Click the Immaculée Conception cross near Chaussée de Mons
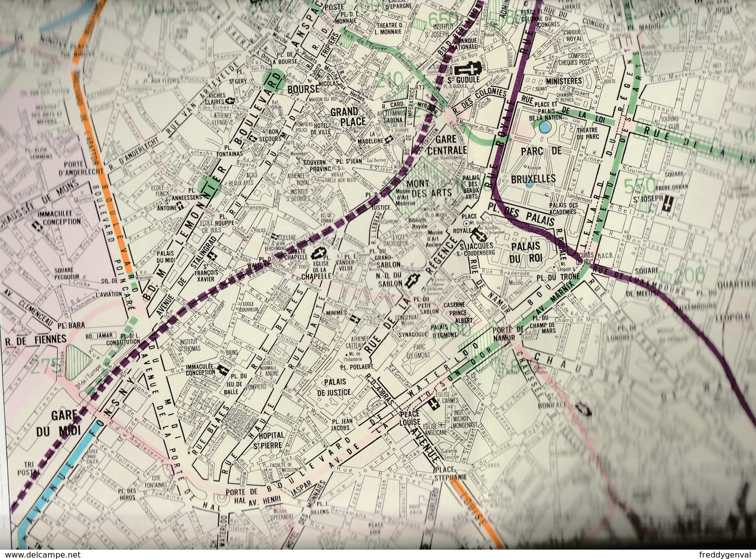Viewport: 756px width, 559px height. (x=37, y=226)
